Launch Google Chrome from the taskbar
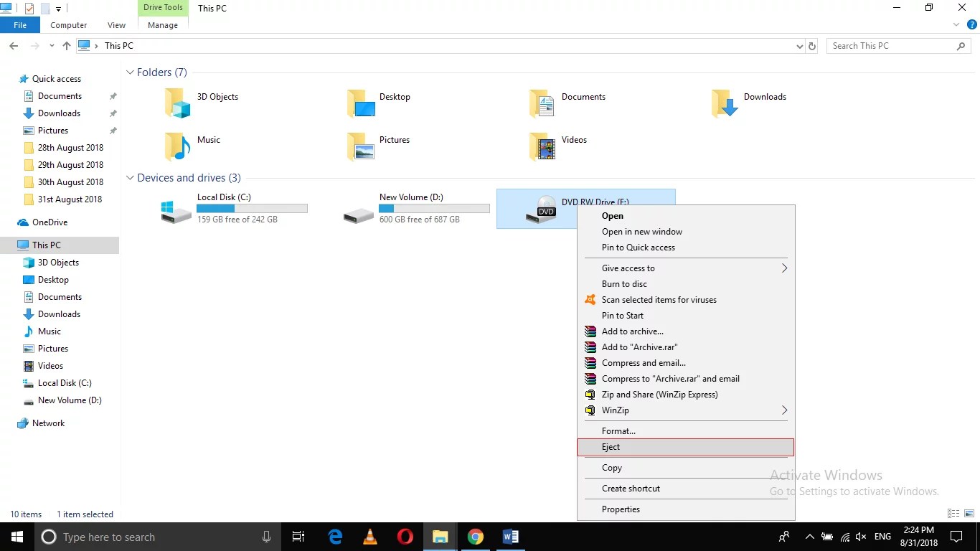The height and width of the screenshot is (551, 980). point(476,537)
